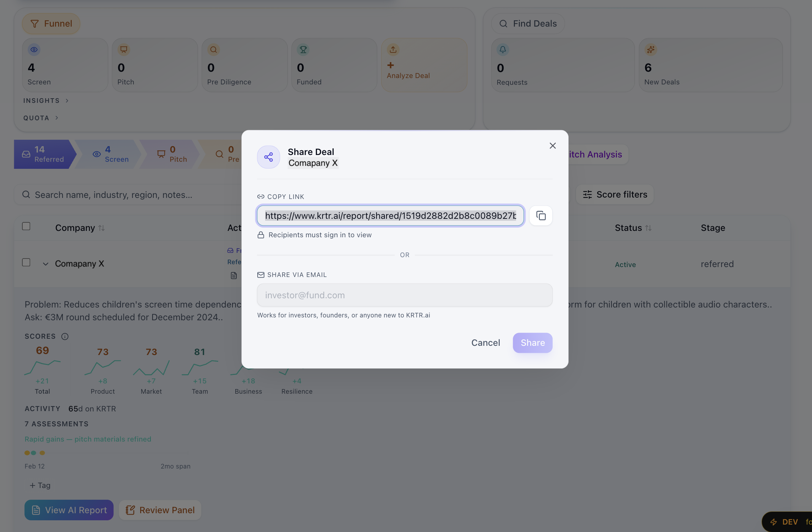The image size is (812, 532).
Task: Select the header select-all checkbox
Action: pyautogui.click(x=26, y=226)
